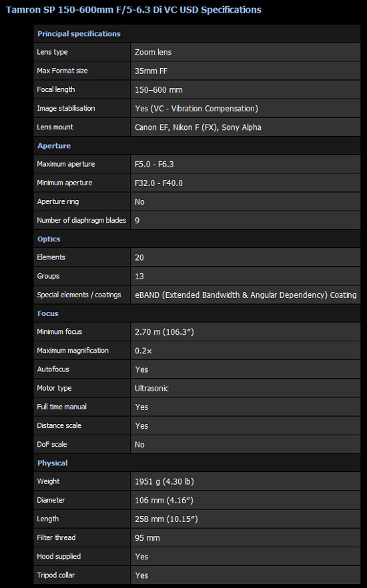Viewport: 367px width, 588px height.
Task: Click the 150–600 mm focal length value
Action: tap(159, 90)
